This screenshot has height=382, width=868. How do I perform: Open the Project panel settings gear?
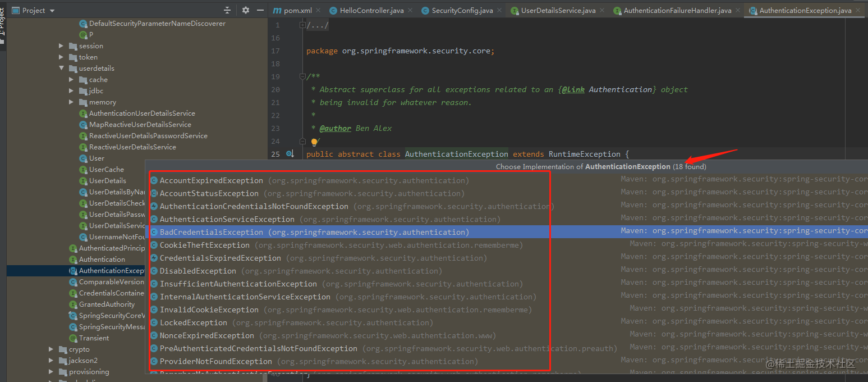tap(246, 10)
